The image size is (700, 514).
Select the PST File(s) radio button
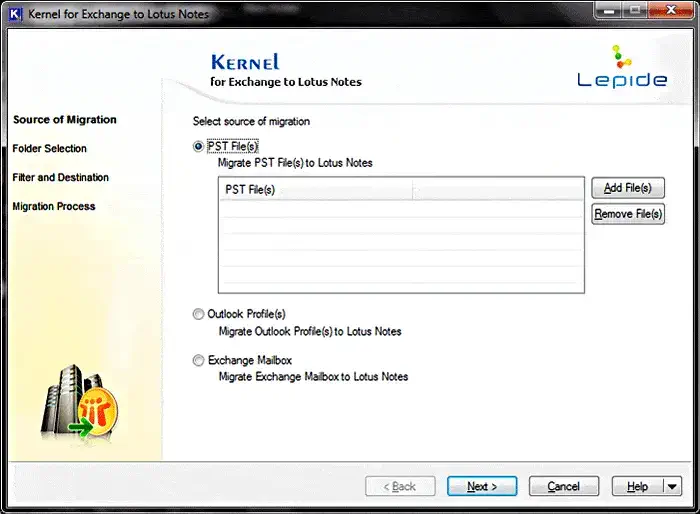(x=198, y=146)
